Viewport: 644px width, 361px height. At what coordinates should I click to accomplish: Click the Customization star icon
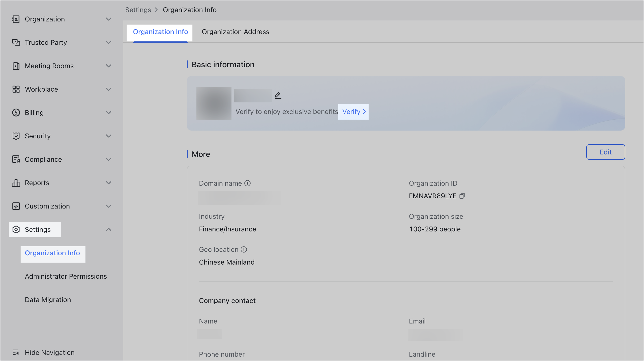point(16,206)
